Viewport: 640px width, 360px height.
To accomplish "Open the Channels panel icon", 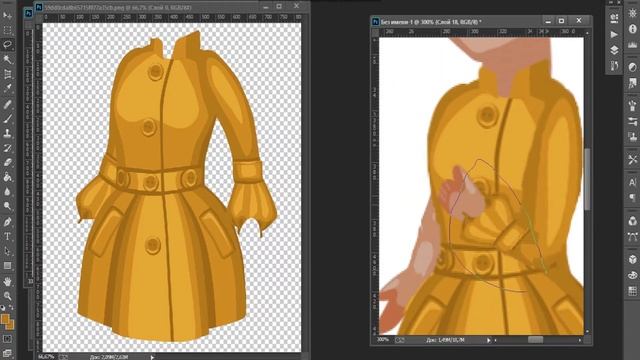I will (632, 221).
